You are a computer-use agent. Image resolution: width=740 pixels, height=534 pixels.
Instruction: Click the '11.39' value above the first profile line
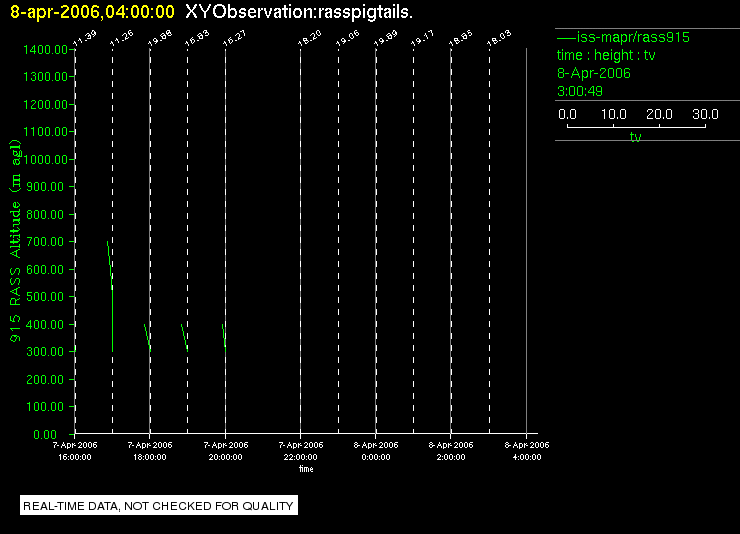(85, 38)
